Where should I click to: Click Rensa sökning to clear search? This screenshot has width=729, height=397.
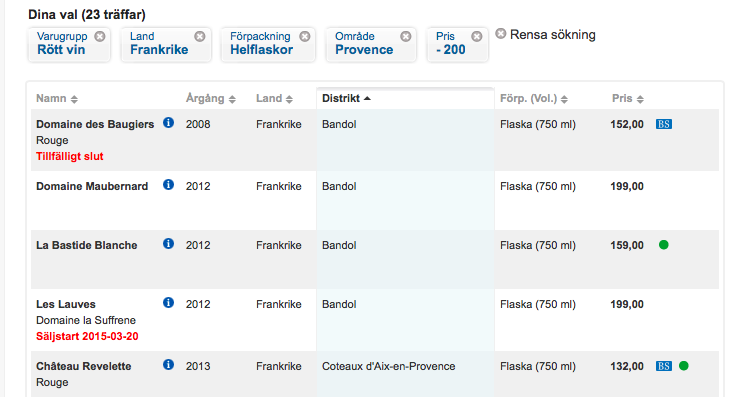tap(545, 34)
